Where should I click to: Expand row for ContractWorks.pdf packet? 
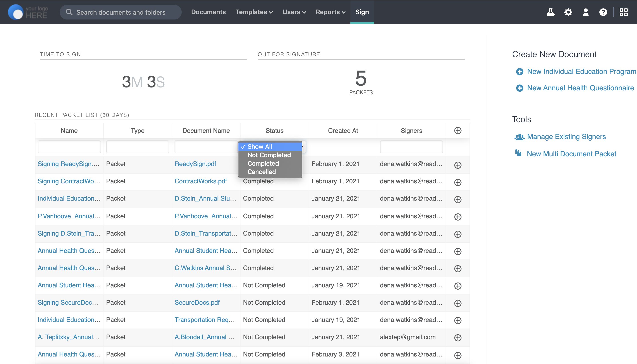[x=458, y=182]
